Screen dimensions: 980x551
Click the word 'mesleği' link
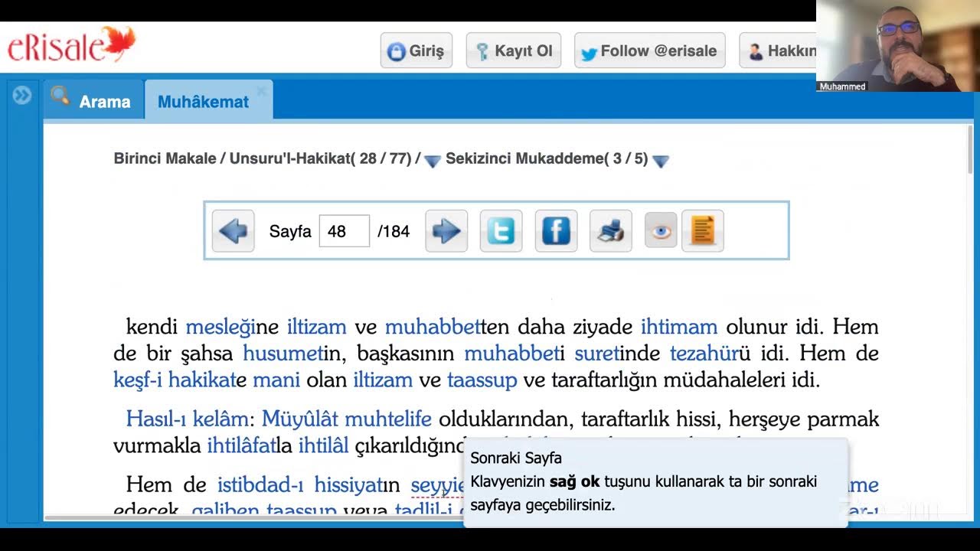click(x=220, y=328)
